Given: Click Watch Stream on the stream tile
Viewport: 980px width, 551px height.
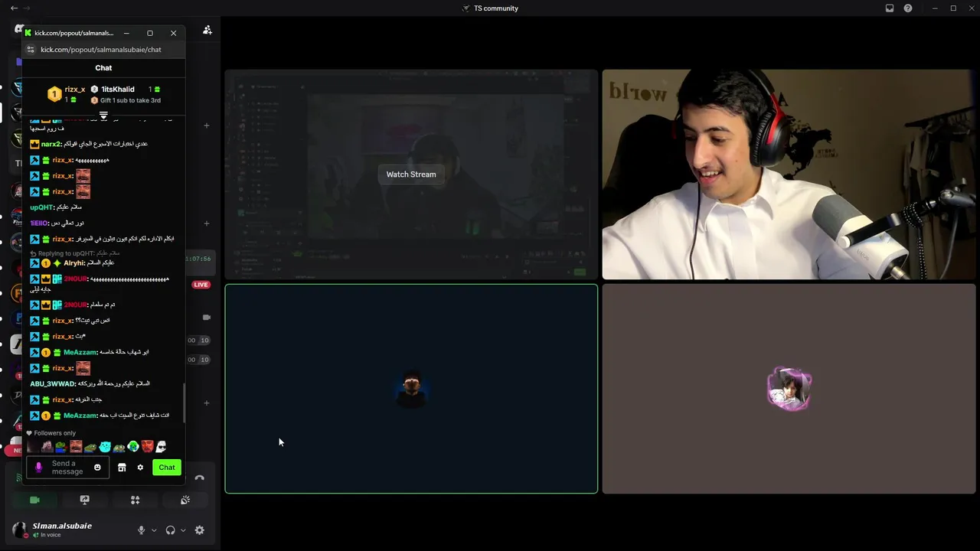Looking at the screenshot, I should (411, 174).
